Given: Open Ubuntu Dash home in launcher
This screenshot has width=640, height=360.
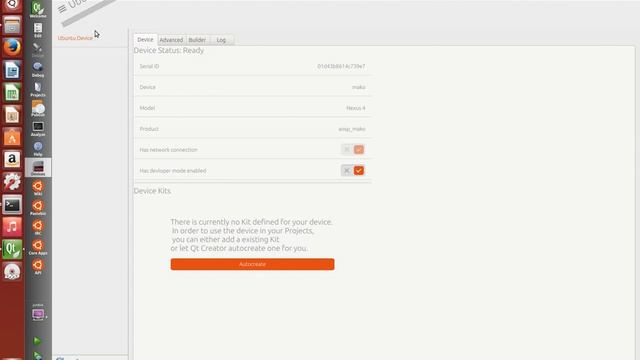Looking at the screenshot, I should point(12,5).
